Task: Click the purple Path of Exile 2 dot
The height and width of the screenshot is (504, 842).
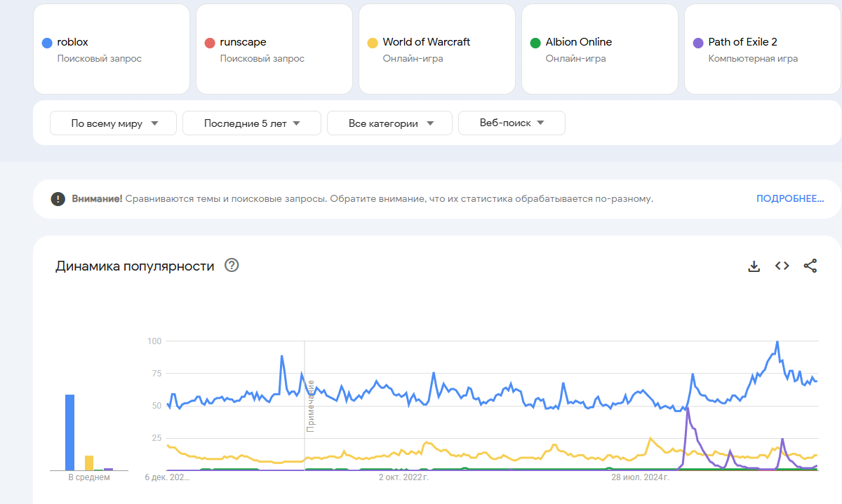Action: pos(698,43)
